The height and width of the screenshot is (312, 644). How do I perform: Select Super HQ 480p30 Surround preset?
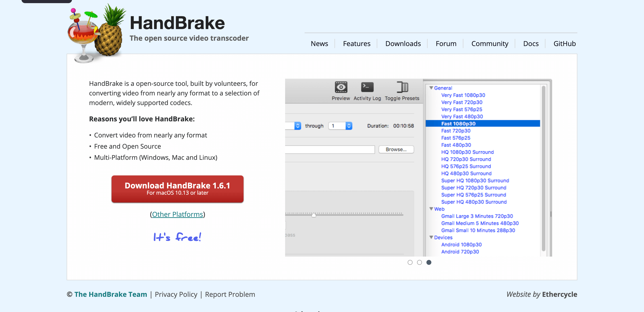point(474,202)
